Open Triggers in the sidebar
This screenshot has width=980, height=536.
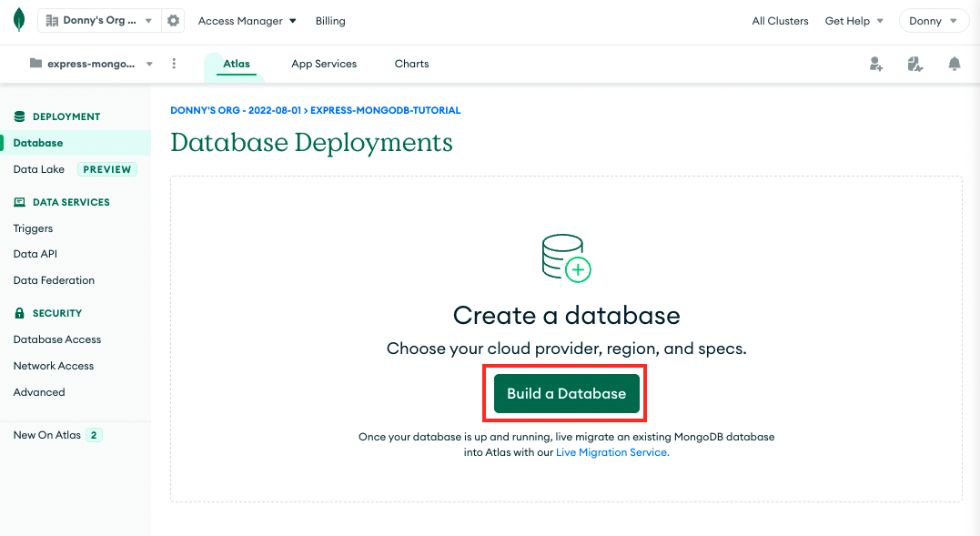click(x=33, y=228)
